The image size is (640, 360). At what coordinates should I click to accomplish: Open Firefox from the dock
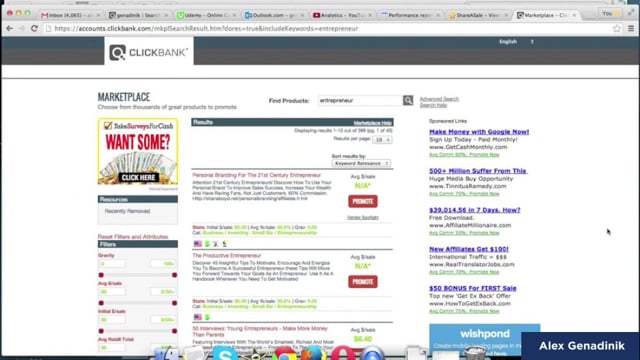pyautogui.click(x=313, y=353)
